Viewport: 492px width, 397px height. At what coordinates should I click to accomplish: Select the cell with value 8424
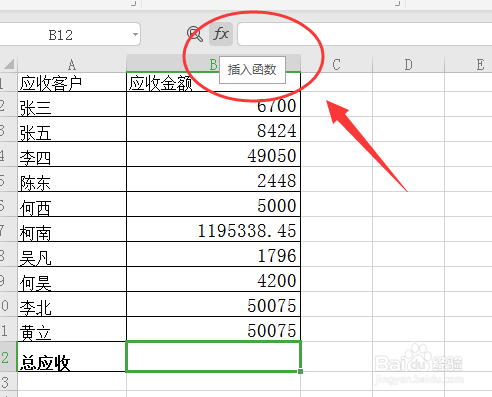click(213, 129)
